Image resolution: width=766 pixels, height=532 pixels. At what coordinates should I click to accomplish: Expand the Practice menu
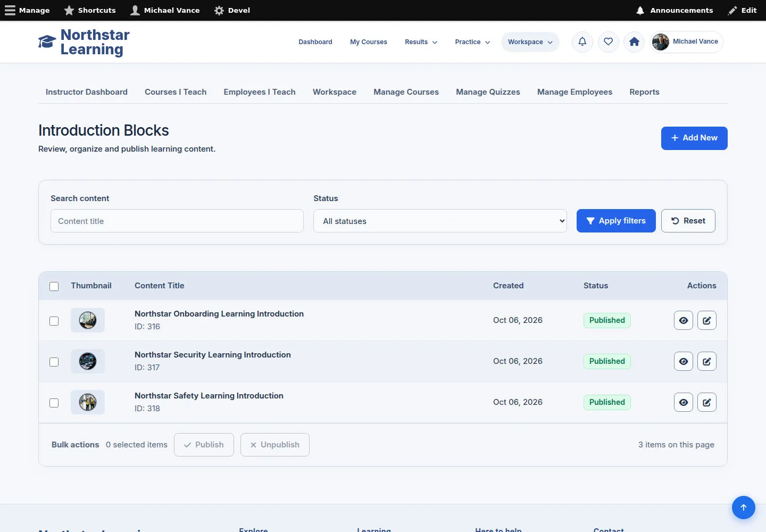pyautogui.click(x=472, y=42)
